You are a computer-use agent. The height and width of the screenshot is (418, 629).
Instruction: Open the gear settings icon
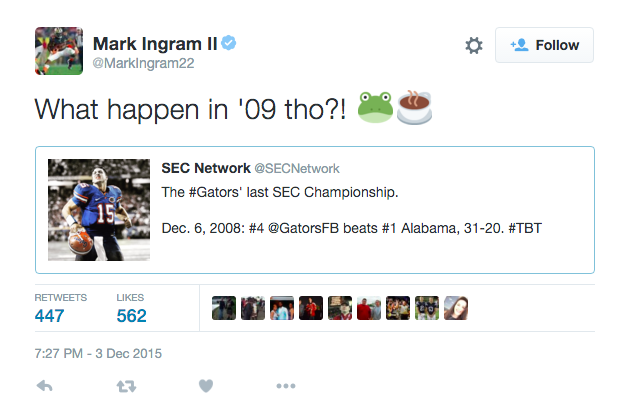pyautogui.click(x=474, y=45)
